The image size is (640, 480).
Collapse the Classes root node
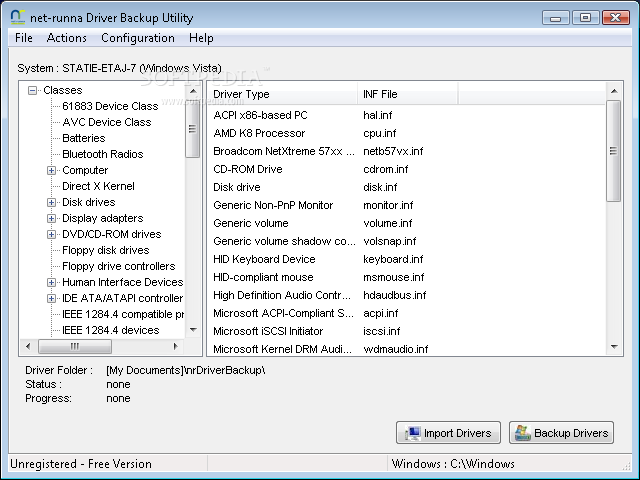pyautogui.click(x=32, y=90)
